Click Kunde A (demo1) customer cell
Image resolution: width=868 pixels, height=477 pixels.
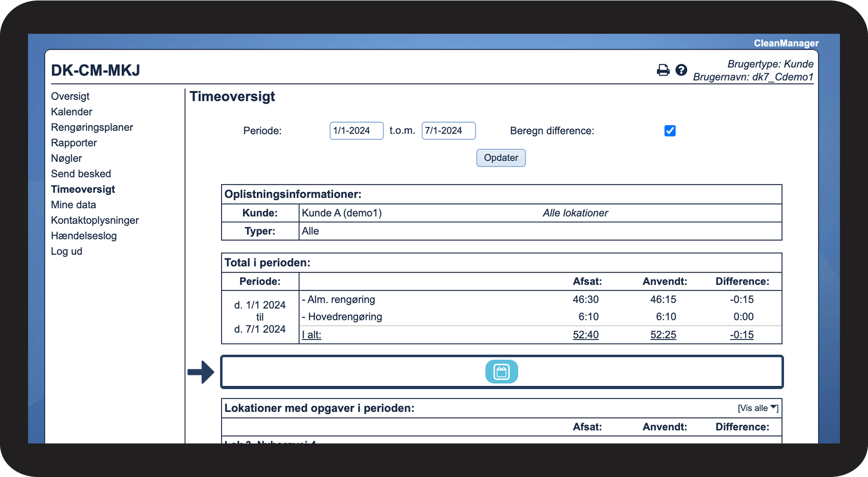pyautogui.click(x=342, y=213)
